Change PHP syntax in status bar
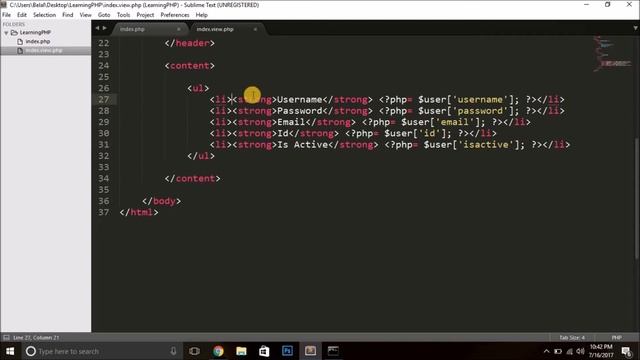This screenshot has height=360, width=640. (x=616, y=338)
